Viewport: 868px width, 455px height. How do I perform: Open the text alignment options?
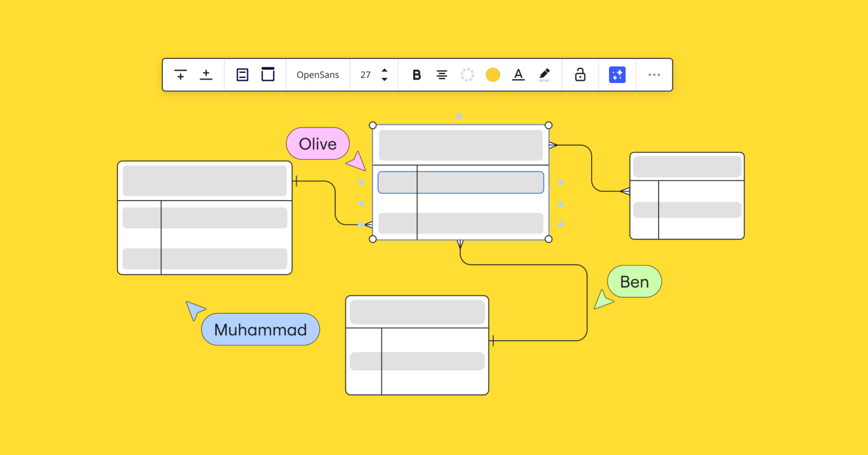pyautogui.click(x=441, y=75)
